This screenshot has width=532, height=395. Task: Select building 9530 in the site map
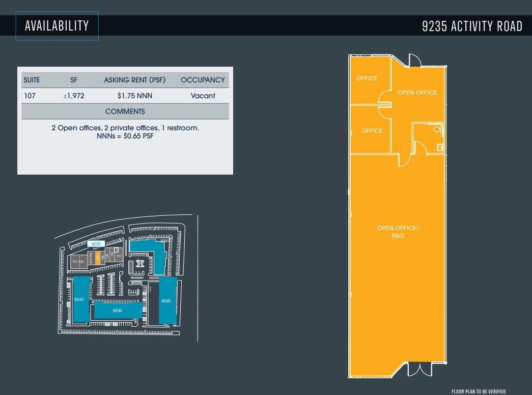118,310
